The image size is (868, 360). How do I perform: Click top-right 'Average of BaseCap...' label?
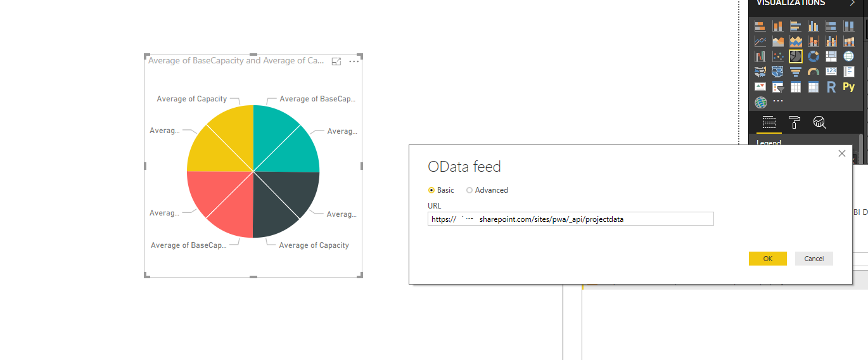(x=317, y=99)
